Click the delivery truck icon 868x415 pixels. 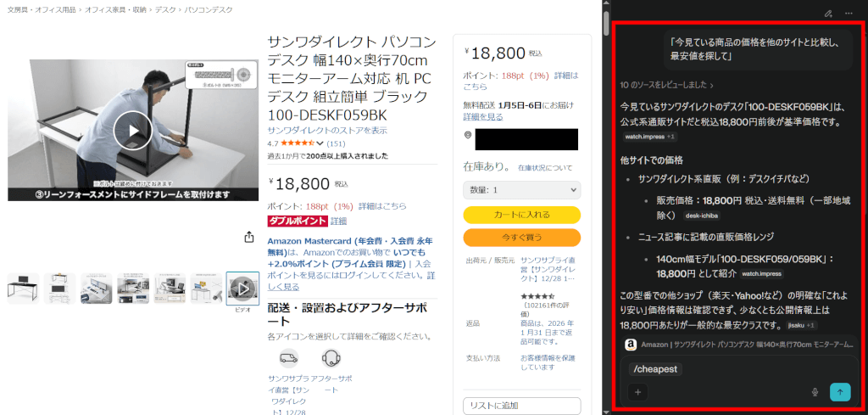[288, 358]
